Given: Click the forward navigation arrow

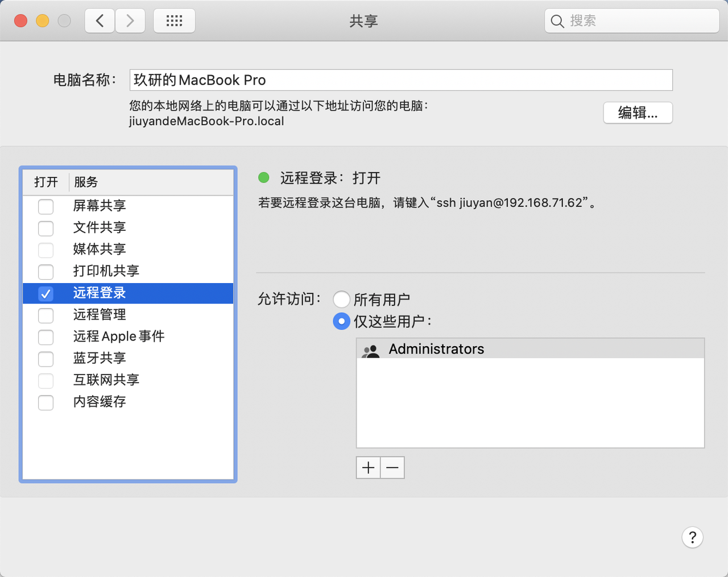Looking at the screenshot, I should click(x=130, y=21).
